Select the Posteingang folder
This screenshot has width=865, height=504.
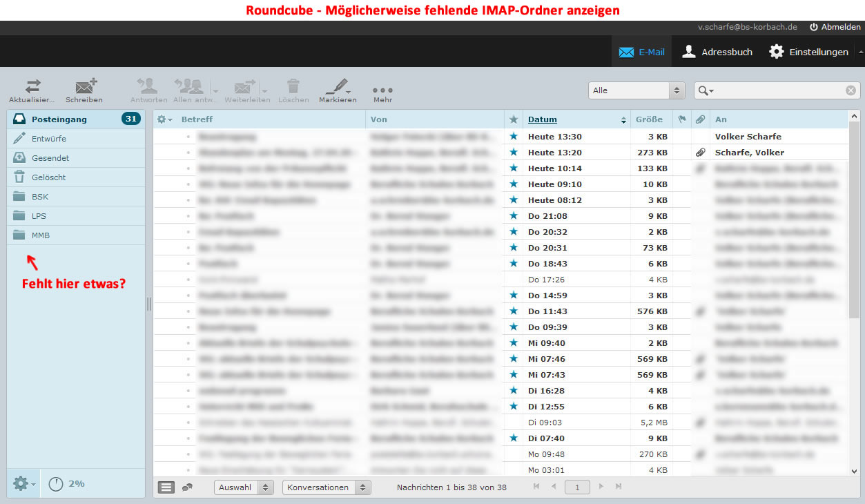[x=76, y=119]
